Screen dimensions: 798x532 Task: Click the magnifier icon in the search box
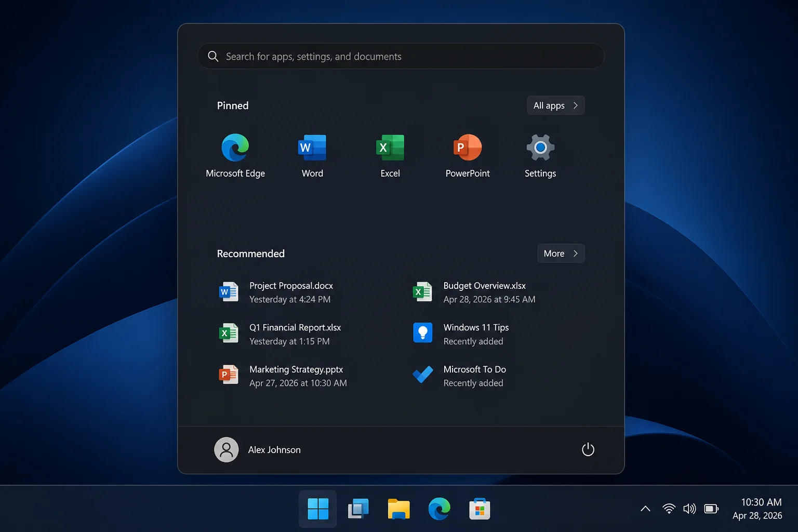click(213, 56)
